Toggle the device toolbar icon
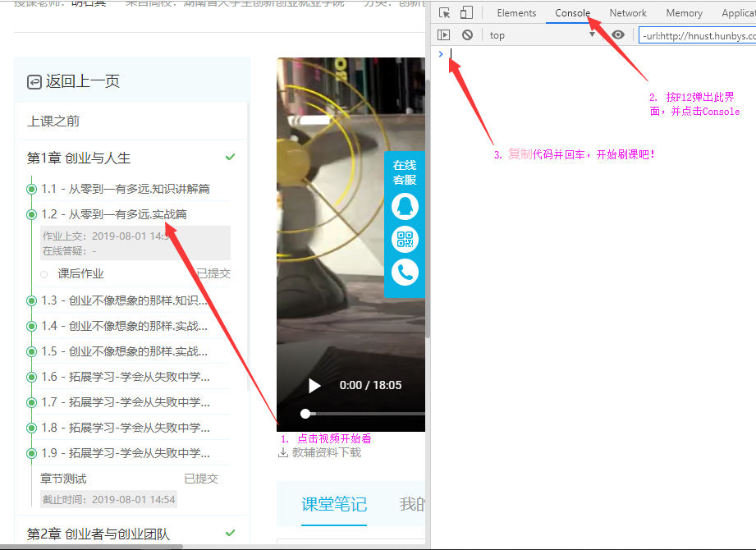 coord(466,12)
